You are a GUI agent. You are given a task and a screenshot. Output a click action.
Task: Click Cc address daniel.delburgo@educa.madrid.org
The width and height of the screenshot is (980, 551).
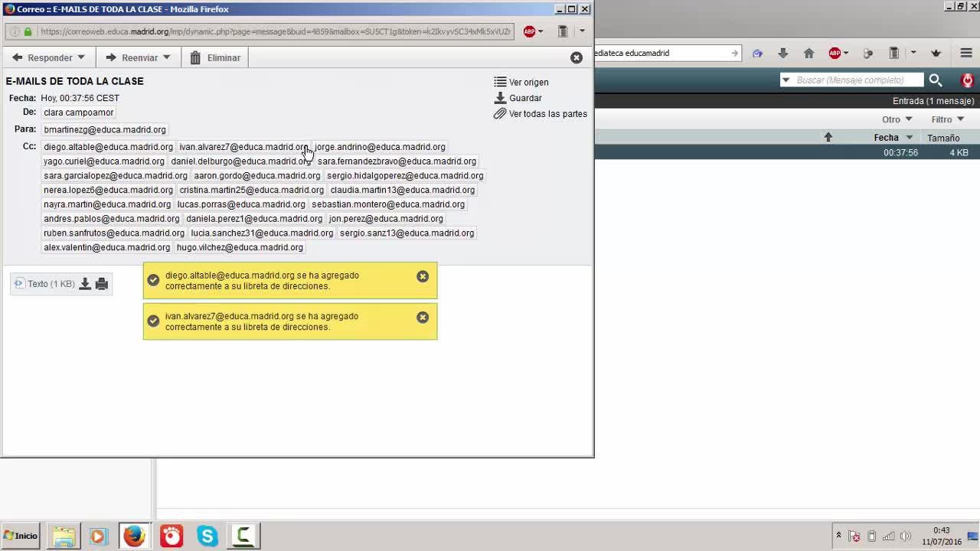(x=241, y=161)
